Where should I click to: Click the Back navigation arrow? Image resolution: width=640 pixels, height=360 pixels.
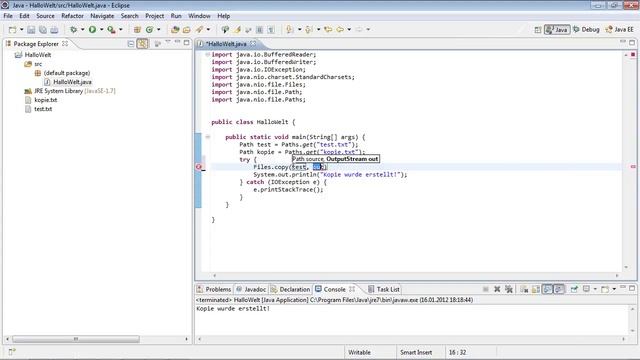click(340, 30)
